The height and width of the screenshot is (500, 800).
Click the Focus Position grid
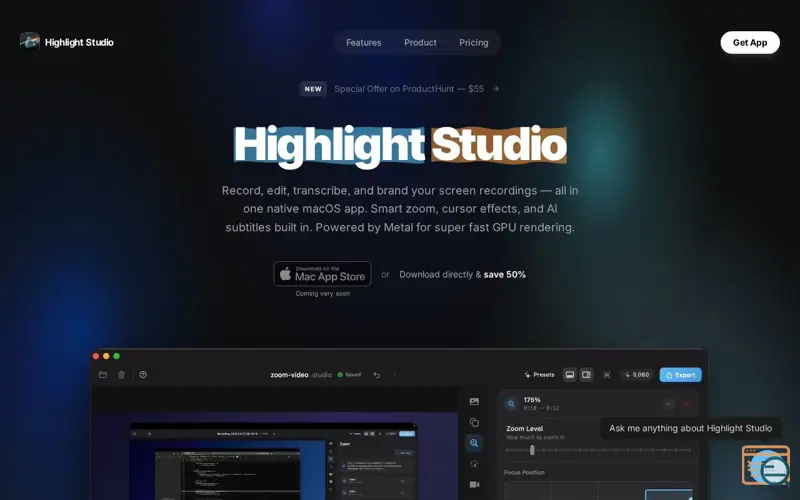[x=598, y=490]
